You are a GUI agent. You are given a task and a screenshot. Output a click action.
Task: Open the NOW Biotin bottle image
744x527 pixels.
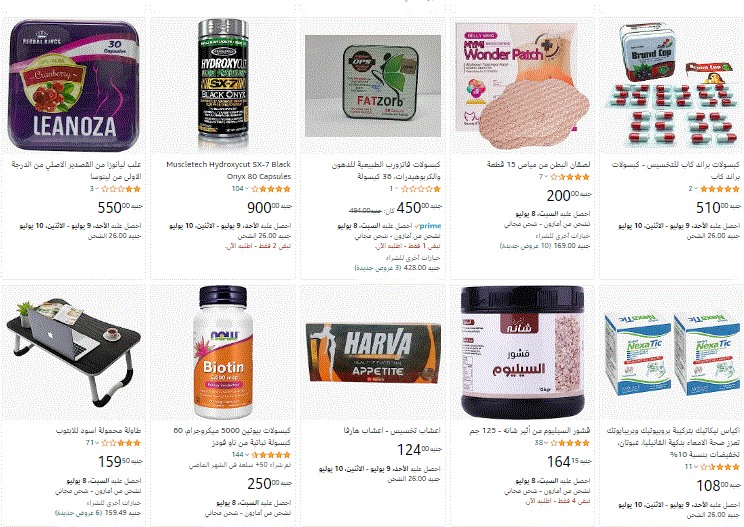coord(223,352)
